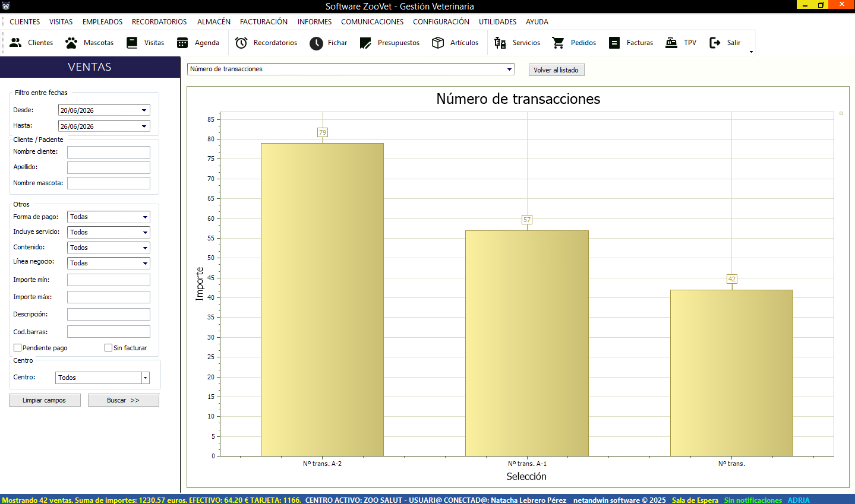The width and height of the screenshot is (855, 504).
Task: Open the Incluye servicio dropdown
Action: tap(145, 233)
